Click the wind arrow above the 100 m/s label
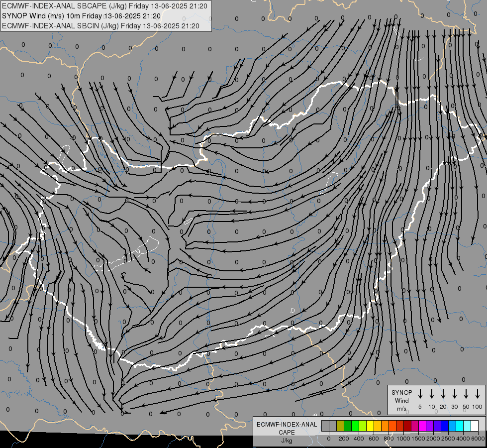The height and width of the screenshot is (448, 487). tap(478, 394)
